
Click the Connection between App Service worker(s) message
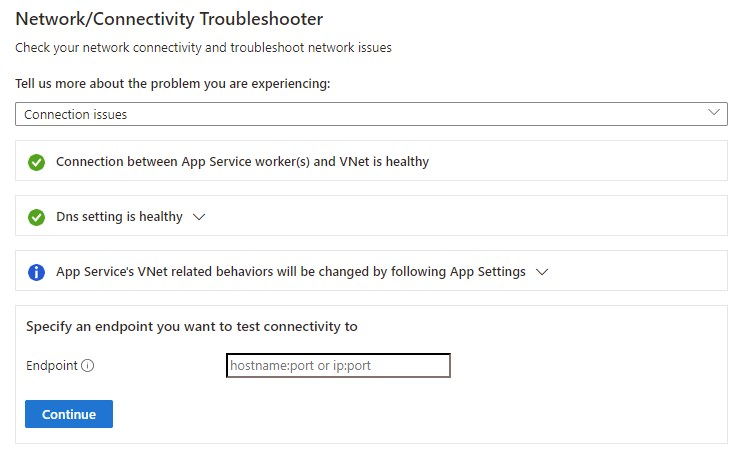[200, 162]
